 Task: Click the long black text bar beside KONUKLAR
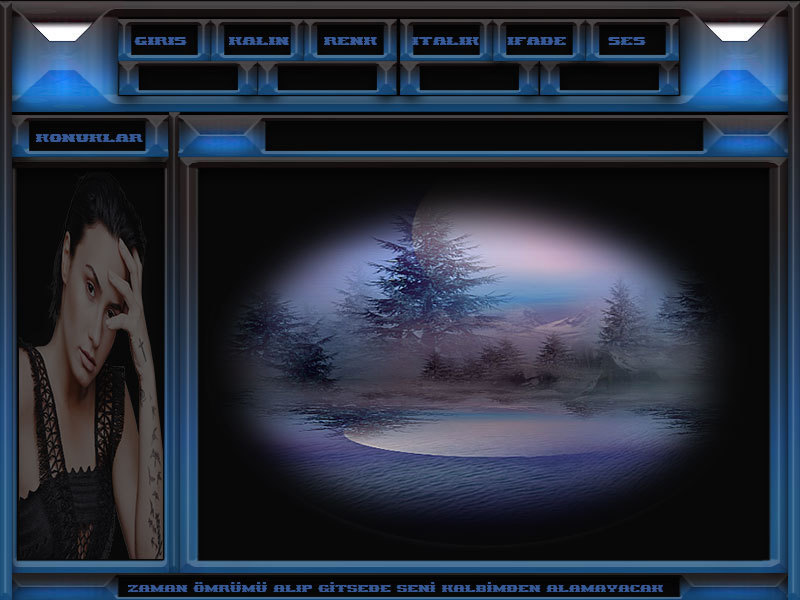click(x=484, y=136)
